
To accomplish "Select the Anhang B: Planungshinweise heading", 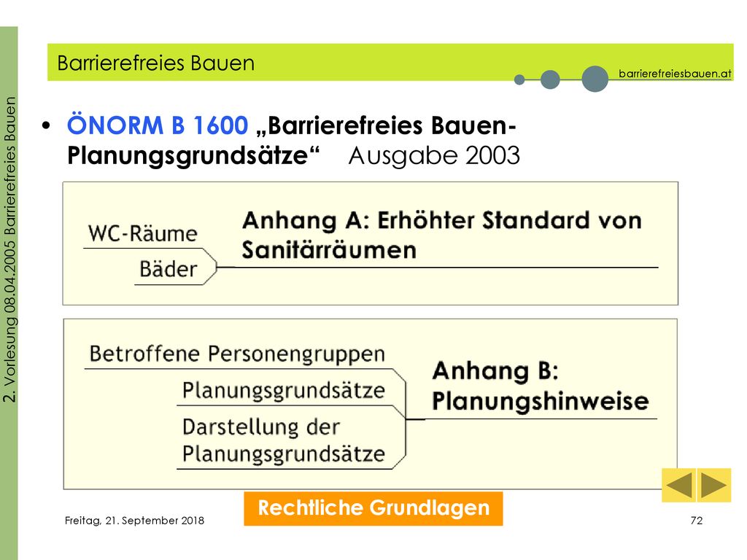I will coord(541,386).
